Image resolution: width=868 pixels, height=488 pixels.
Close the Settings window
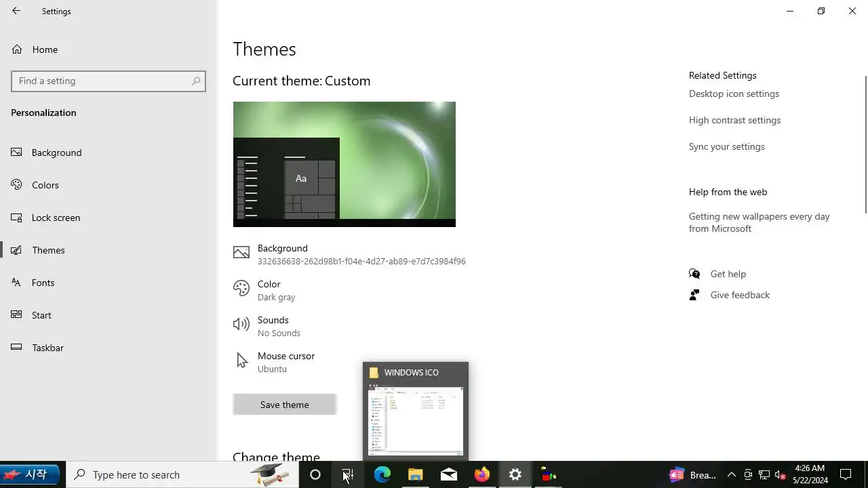click(852, 11)
